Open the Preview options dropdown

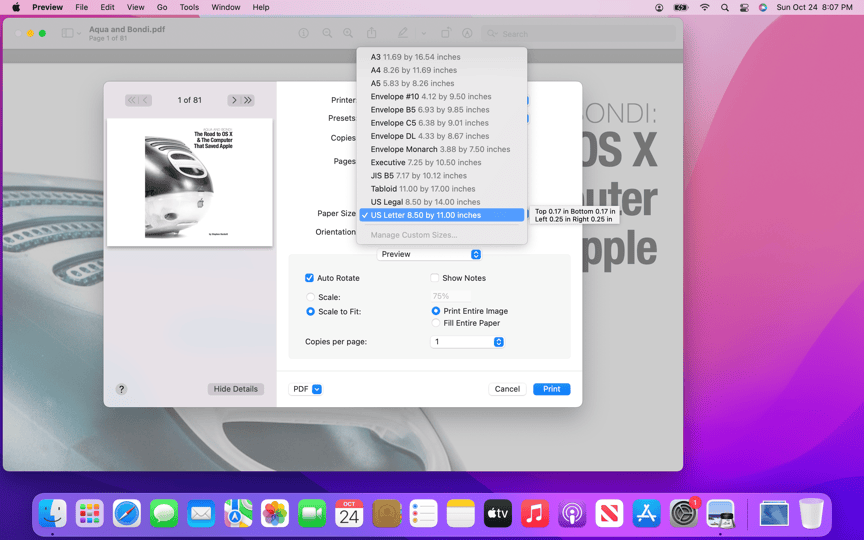tap(429, 254)
